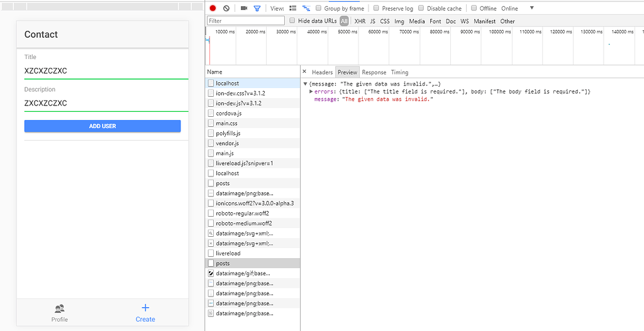Clear the network log
This screenshot has height=331, width=644.
(x=226, y=8)
